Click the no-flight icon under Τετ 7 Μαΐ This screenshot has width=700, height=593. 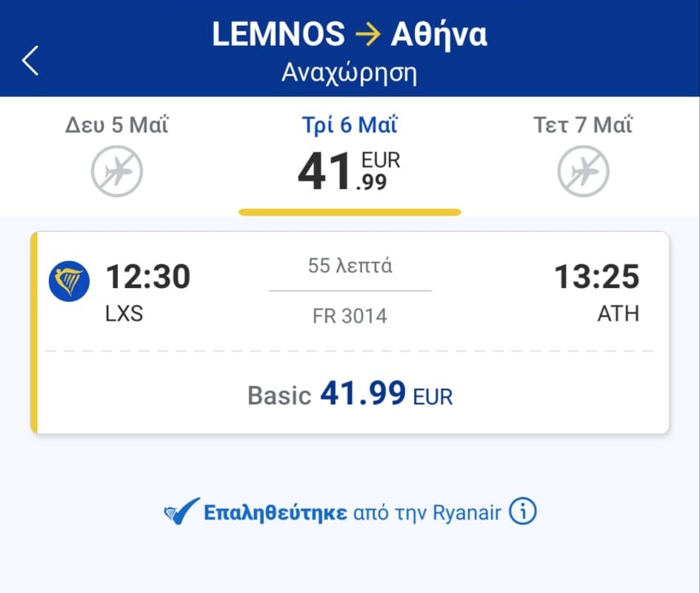coord(583,171)
